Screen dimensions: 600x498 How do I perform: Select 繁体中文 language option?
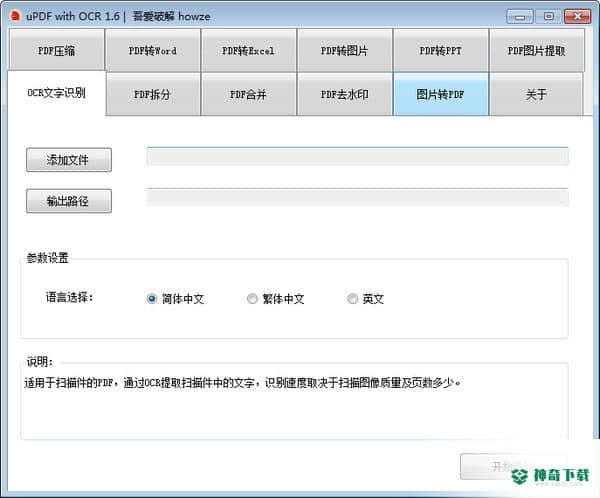point(276,299)
